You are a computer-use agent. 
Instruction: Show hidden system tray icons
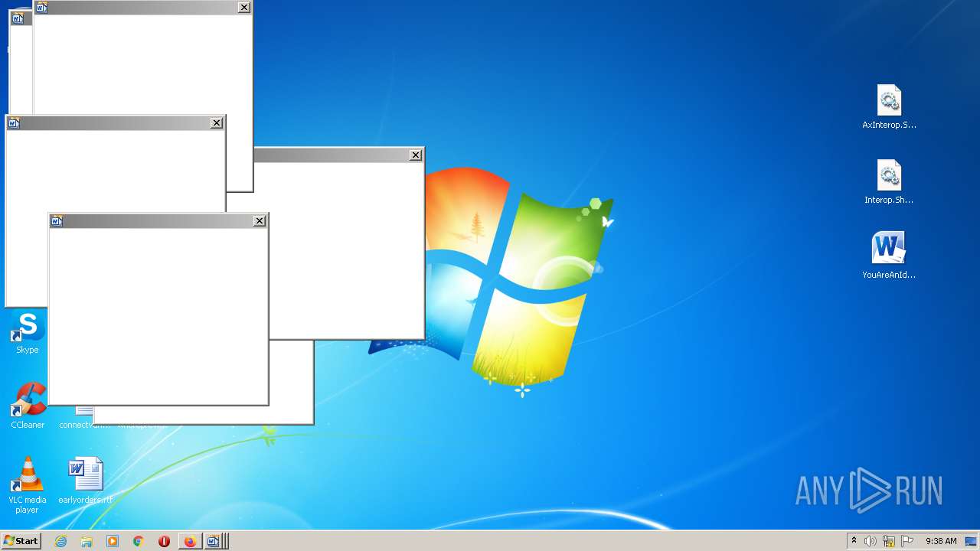tap(854, 540)
